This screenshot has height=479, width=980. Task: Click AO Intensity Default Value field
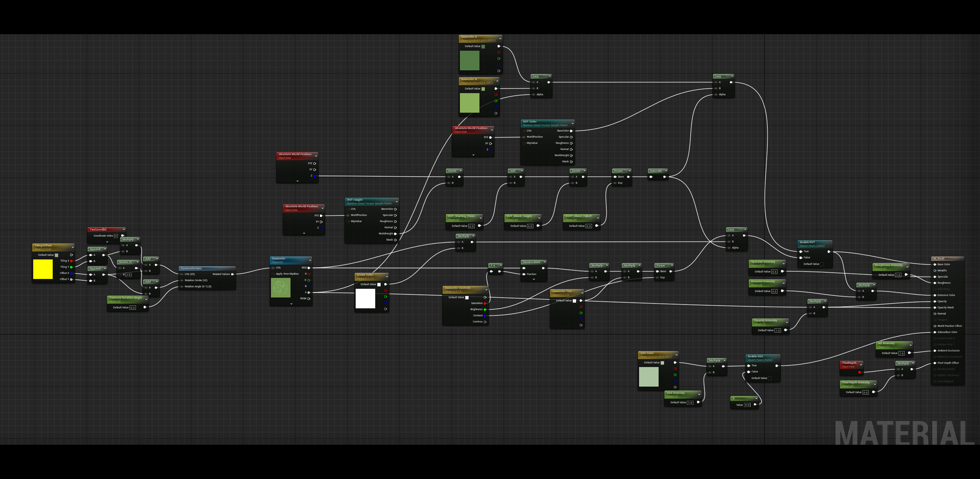(901, 353)
